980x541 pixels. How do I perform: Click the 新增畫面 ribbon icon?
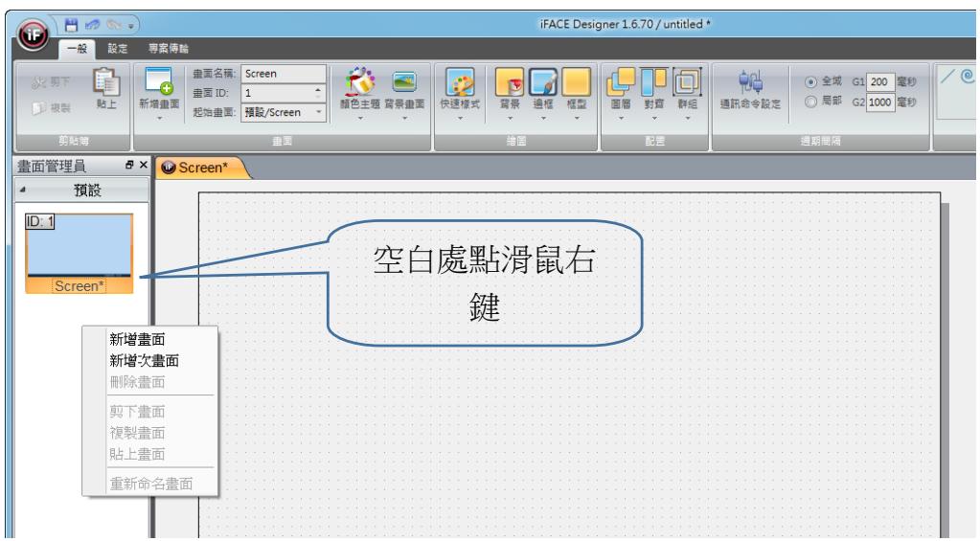click(x=159, y=81)
